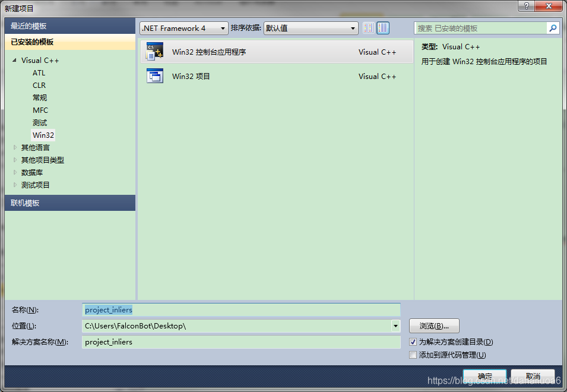Open the 排序依据 默认值 dropdown
The height and width of the screenshot is (392, 567).
coord(311,28)
